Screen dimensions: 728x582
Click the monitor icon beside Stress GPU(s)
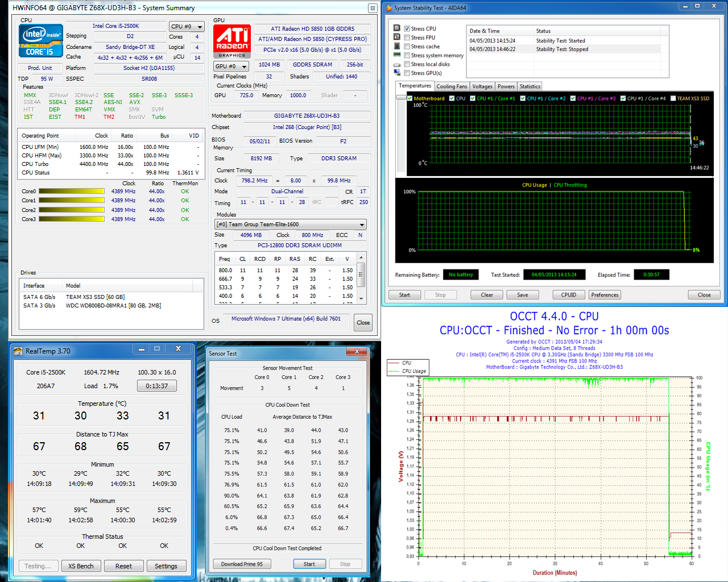(x=397, y=73)
